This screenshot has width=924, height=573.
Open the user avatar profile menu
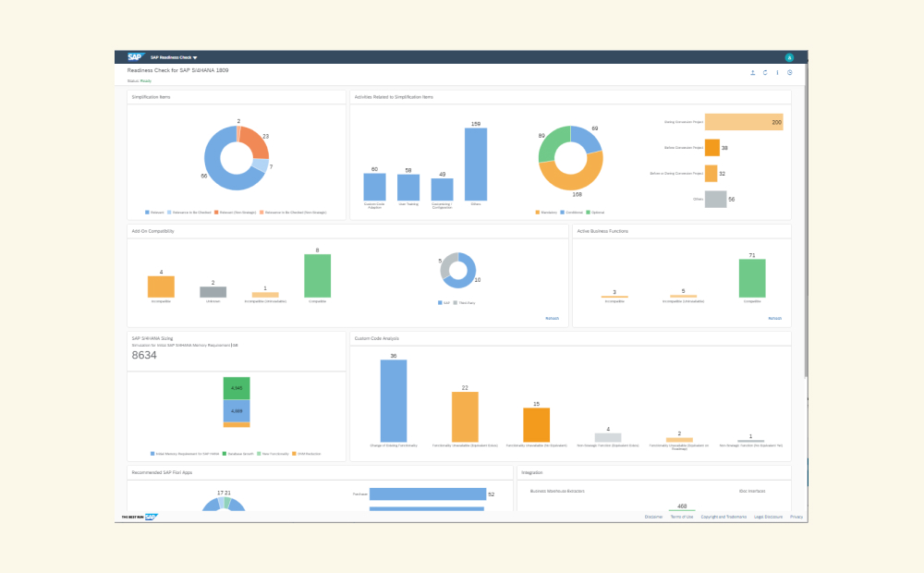[x=789, y=57]
